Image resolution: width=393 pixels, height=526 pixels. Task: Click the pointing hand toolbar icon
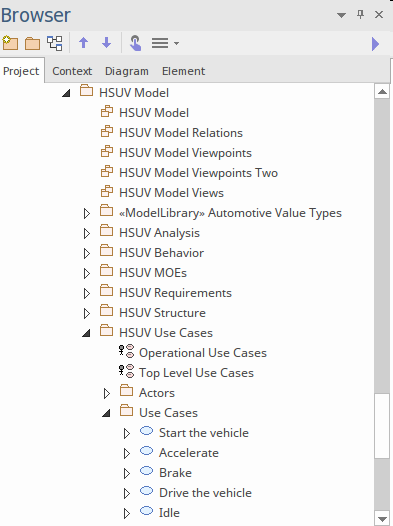click(135, 43)
